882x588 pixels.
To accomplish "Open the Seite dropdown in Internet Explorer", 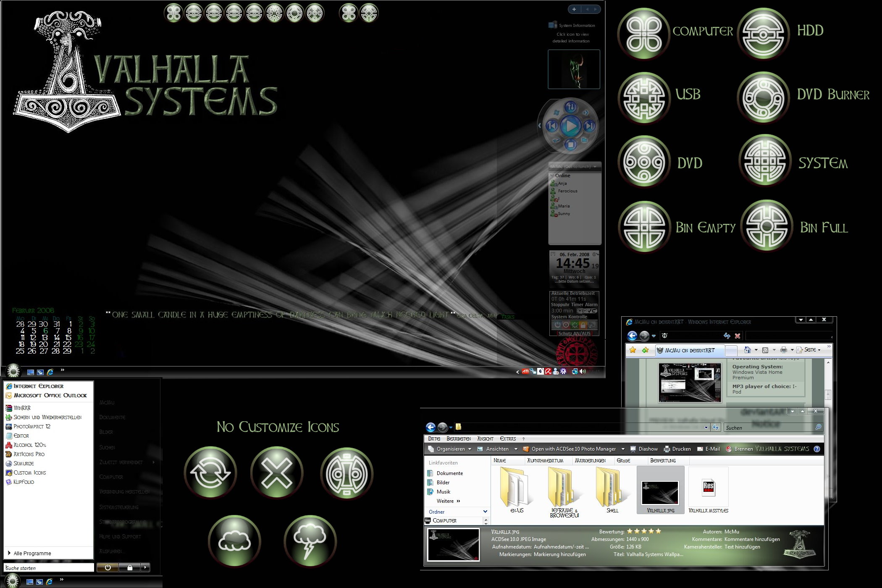I will tap(808, 349).
